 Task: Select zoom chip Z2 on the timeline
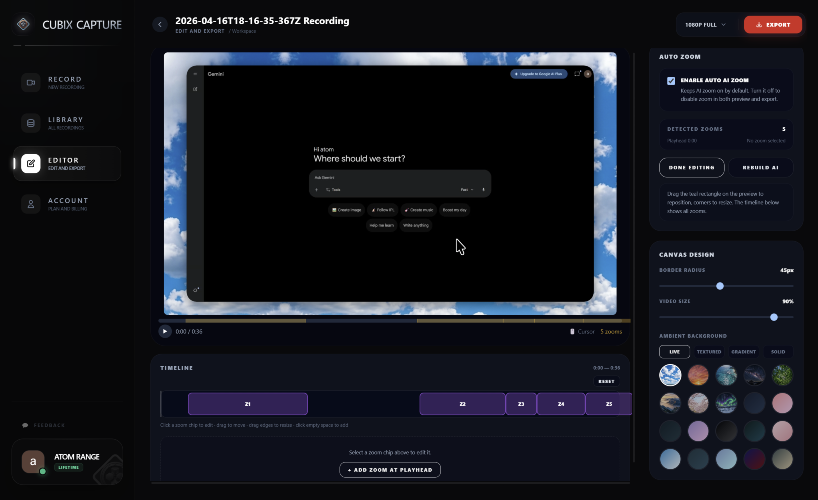(x=462, y=404)
